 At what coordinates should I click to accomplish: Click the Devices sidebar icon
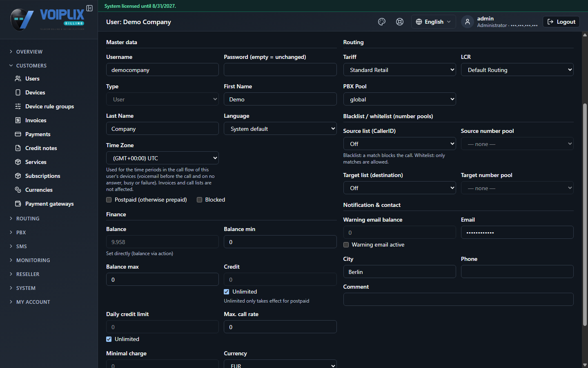click(x=18, y=92)
